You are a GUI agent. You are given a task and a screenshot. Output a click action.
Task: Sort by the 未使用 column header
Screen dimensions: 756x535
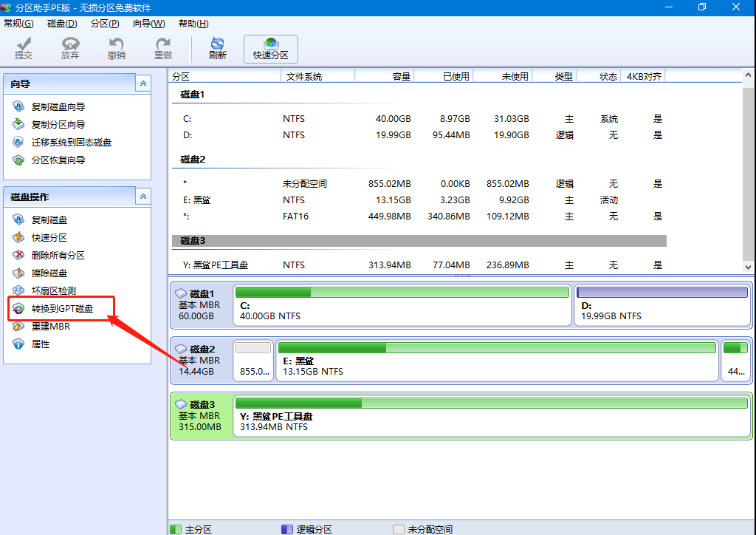[502, 76]
